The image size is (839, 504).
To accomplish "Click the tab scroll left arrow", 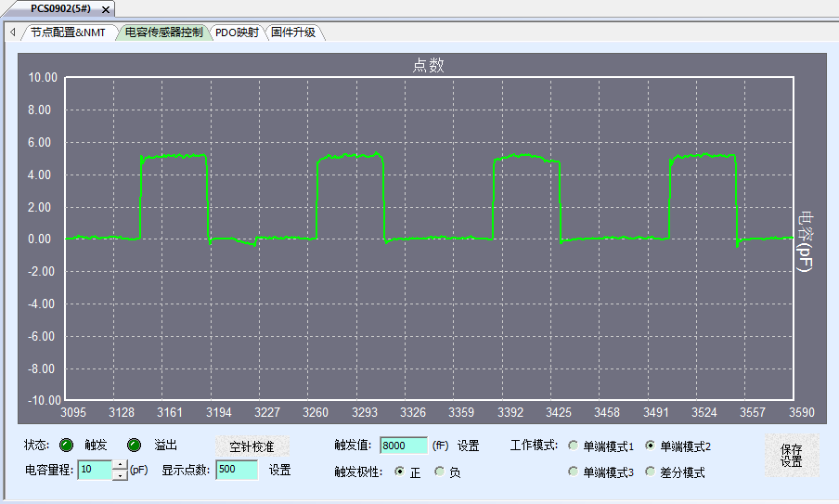I will point(13,32).
